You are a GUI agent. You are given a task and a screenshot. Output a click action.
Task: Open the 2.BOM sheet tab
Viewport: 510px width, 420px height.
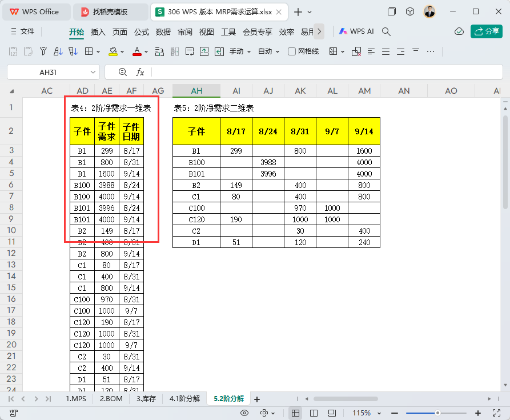(x=111, y=398)
